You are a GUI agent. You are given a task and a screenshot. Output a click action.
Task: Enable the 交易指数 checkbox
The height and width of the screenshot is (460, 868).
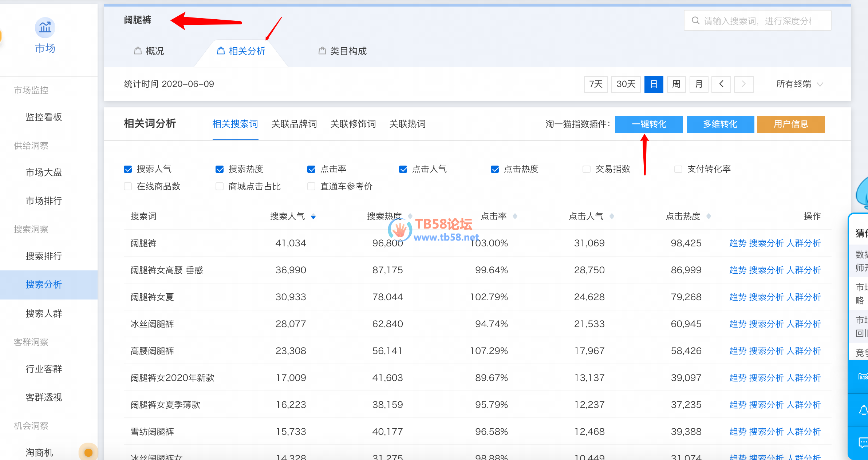coord(587,169)
